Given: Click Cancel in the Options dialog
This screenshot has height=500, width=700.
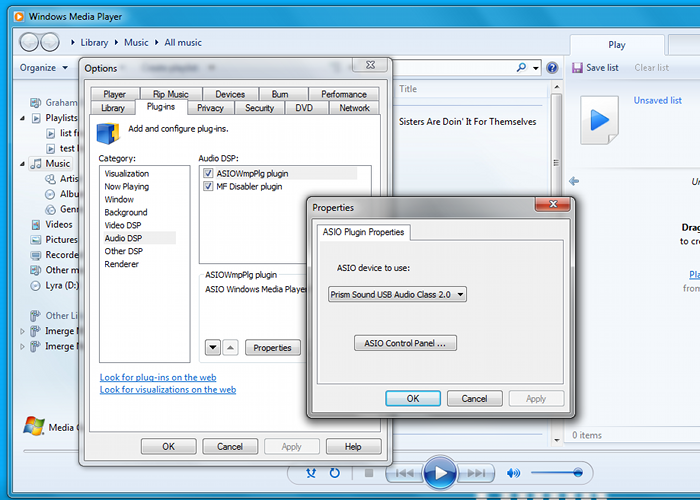Looking at the screenshot, I should pyautogui.click(x=230, y=446).
